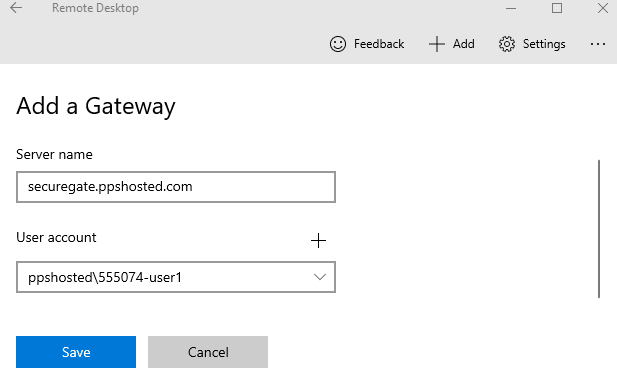Maximize the Remote Desktop window
The image size is (617, 381).
557,8
